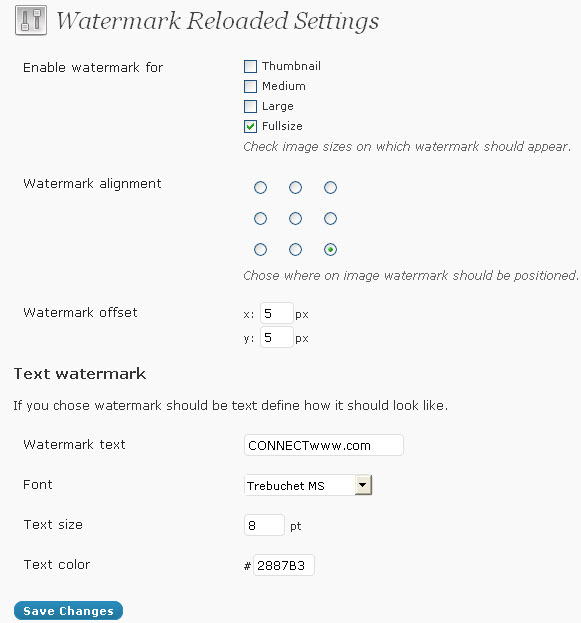
Task: Choose top-center alignment radio button
Action: click(295, 188)
